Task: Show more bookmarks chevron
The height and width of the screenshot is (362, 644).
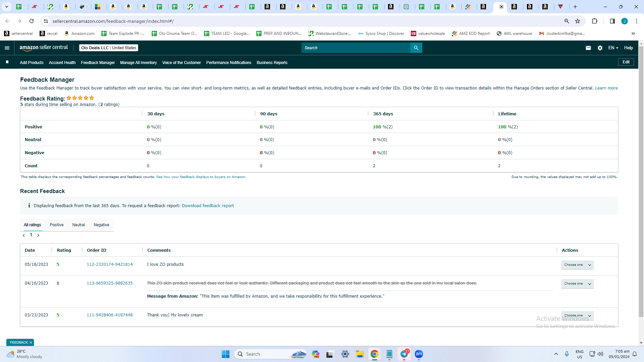Action: point(633,34)
